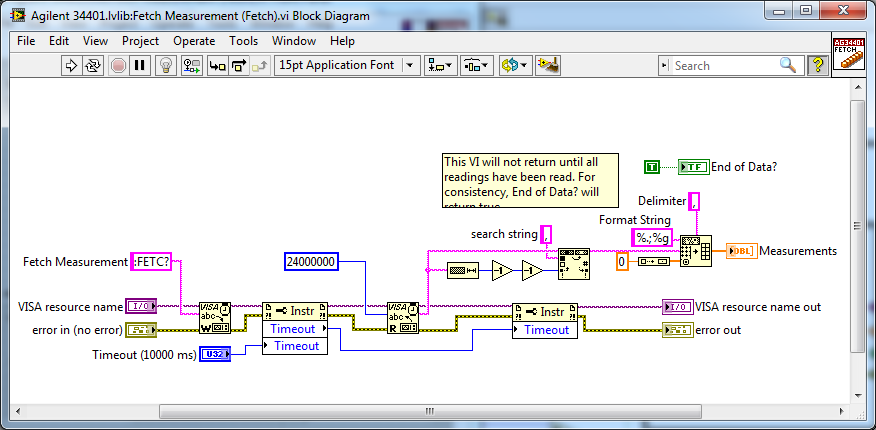This screenshot has width=876, height=430.
Task: Click the String Length function node
Action: (463, 271)
